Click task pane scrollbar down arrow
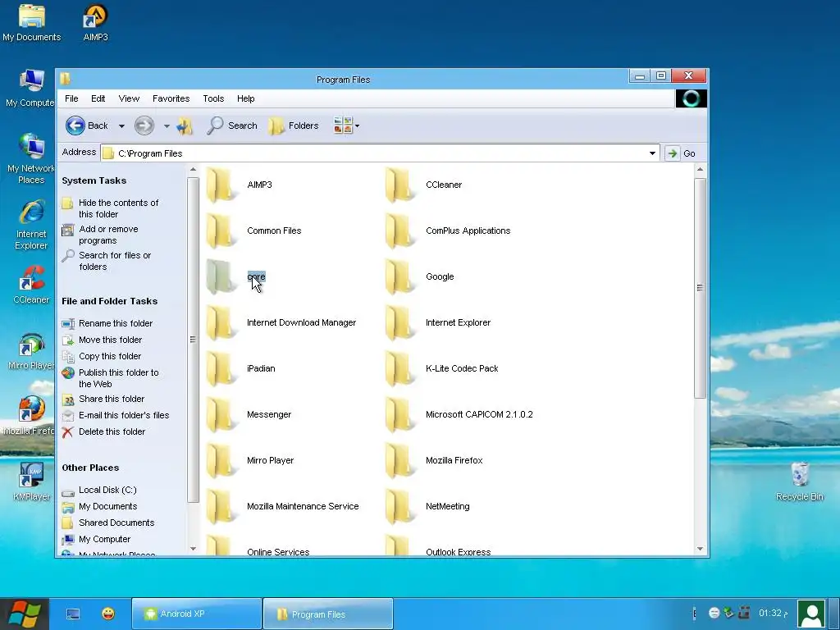The height and width of the screenshot is (630, 840). pyautogui.click(x=193, y=549)
